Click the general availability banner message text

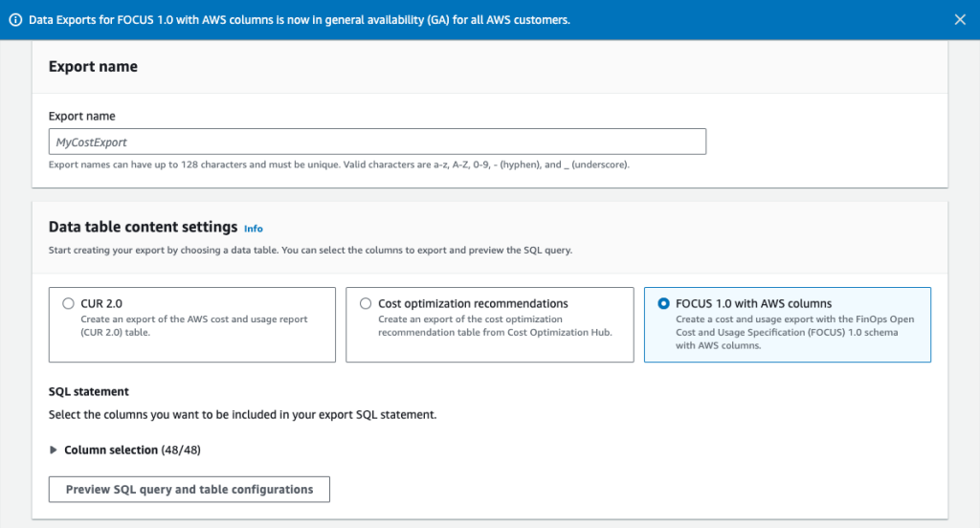[299, 20]
